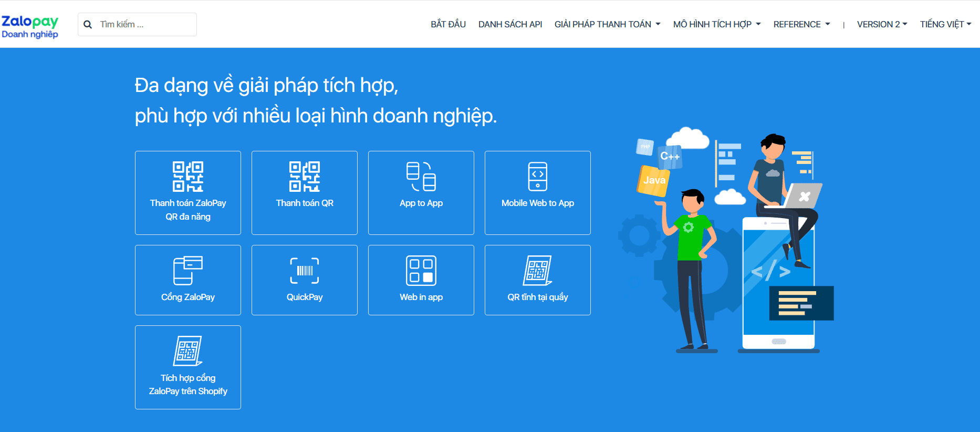Image resolution: width=980 pixels, height=432 pixels.
Task: Open the Web in app label
Action: click(421, 297)
